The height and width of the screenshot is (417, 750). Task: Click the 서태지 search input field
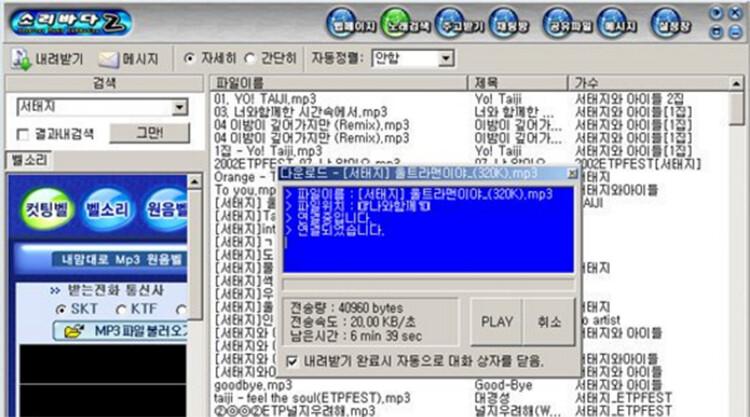95,107
